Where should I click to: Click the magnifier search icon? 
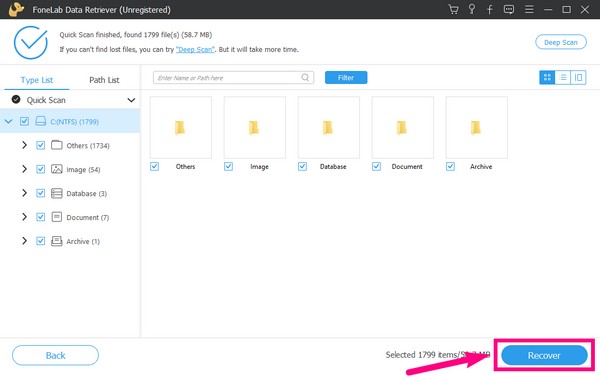point(305,78)
